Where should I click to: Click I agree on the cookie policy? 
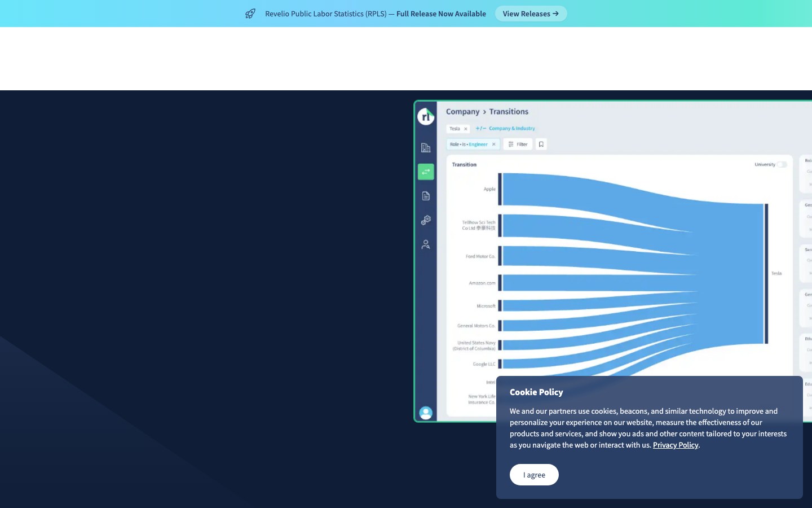click(x=534, y=475)
